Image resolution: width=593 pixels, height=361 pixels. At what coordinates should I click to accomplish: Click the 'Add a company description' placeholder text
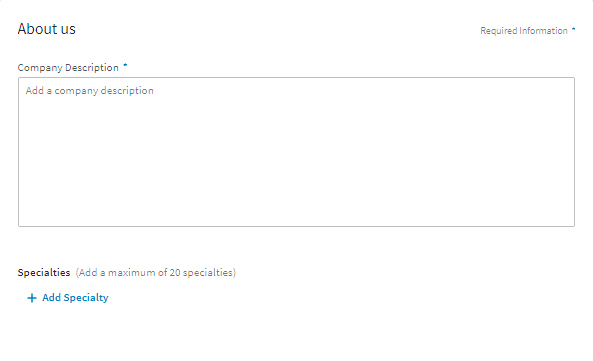(x=90, y=91)
